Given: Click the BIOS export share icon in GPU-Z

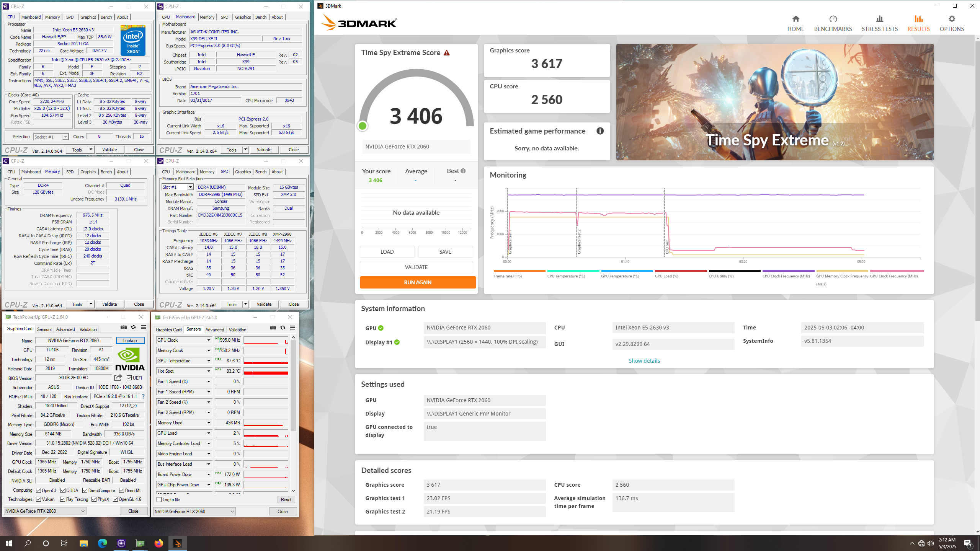Looking at the screenshot, I should pyautogui.click(x=118, y=378).
